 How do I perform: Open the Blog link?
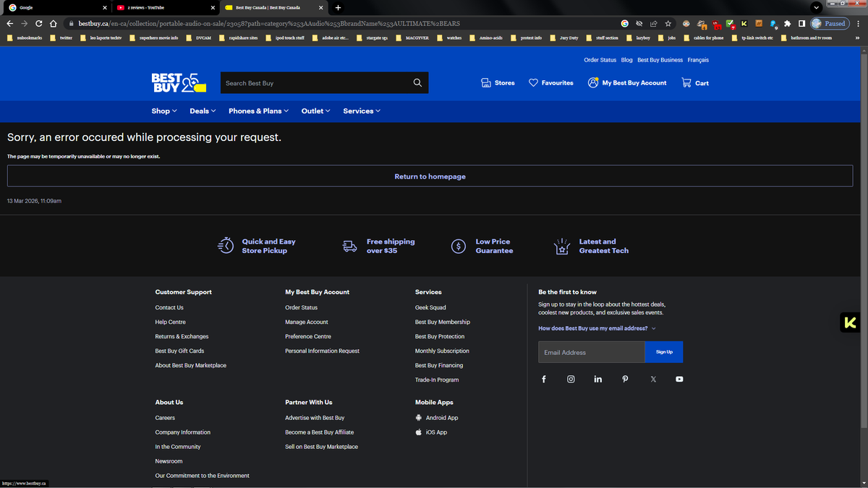tap(626, 60)
